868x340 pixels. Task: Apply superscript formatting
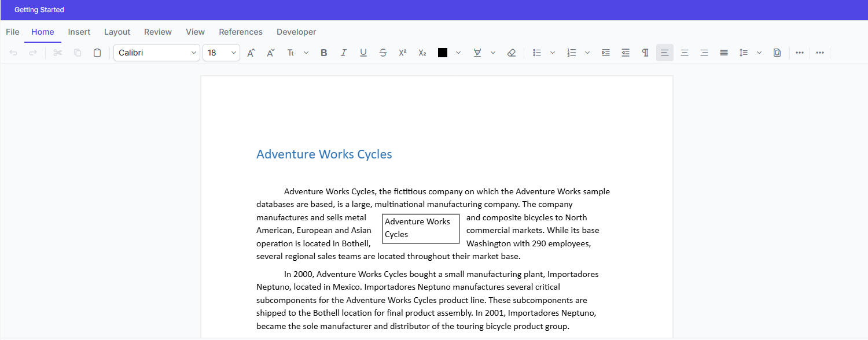click(x=402, y=52)
